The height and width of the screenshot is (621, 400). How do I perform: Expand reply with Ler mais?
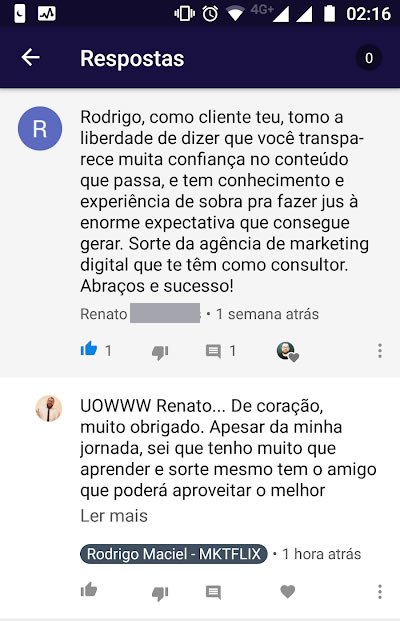click(114, 516)
